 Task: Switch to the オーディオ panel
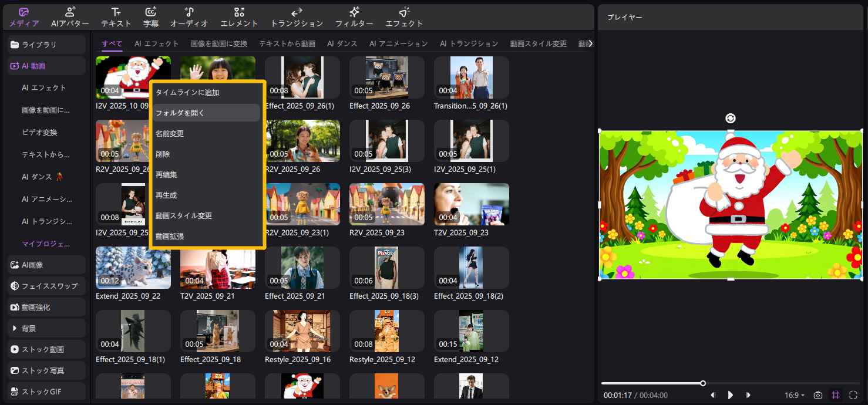pos(189,17)
